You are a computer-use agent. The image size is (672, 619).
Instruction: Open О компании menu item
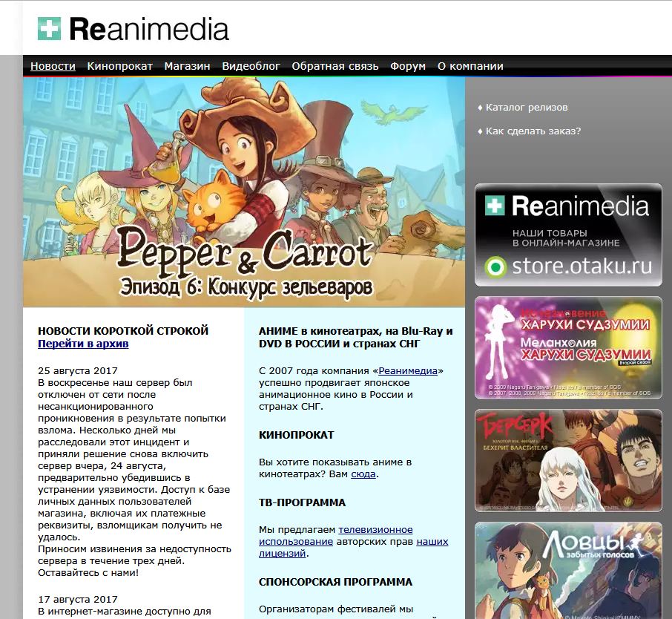click(x=470, y=66)
